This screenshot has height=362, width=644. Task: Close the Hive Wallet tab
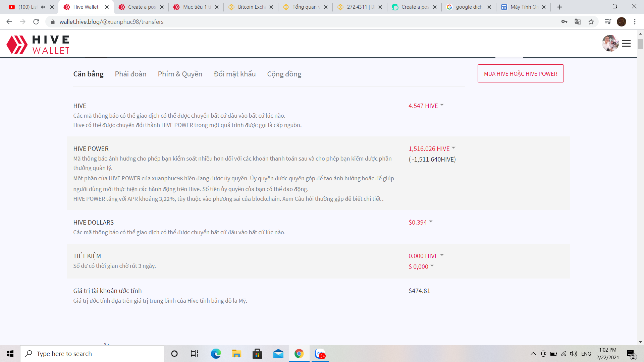[107, 7]
